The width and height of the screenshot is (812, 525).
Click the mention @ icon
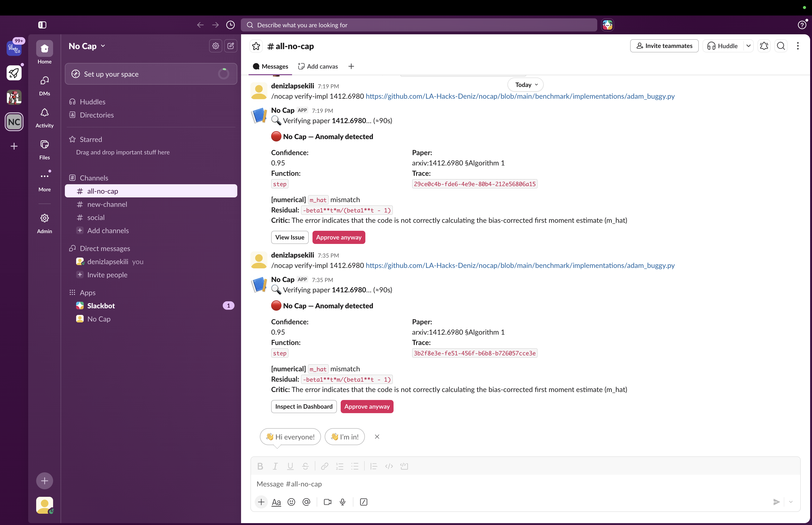[306, 502]
